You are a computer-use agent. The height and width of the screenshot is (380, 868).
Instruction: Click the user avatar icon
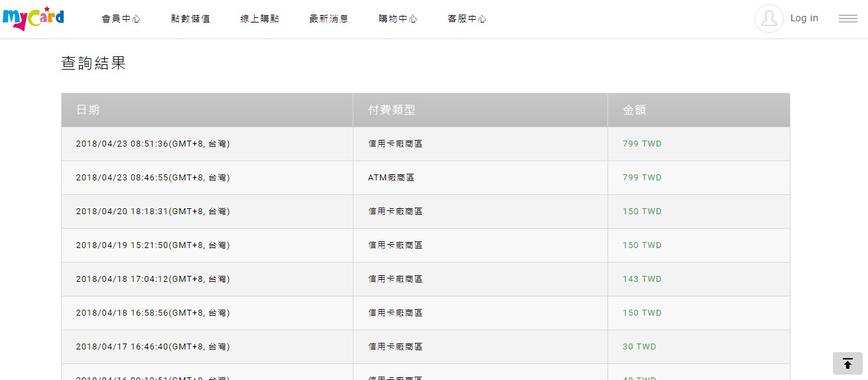pos(769,19)
